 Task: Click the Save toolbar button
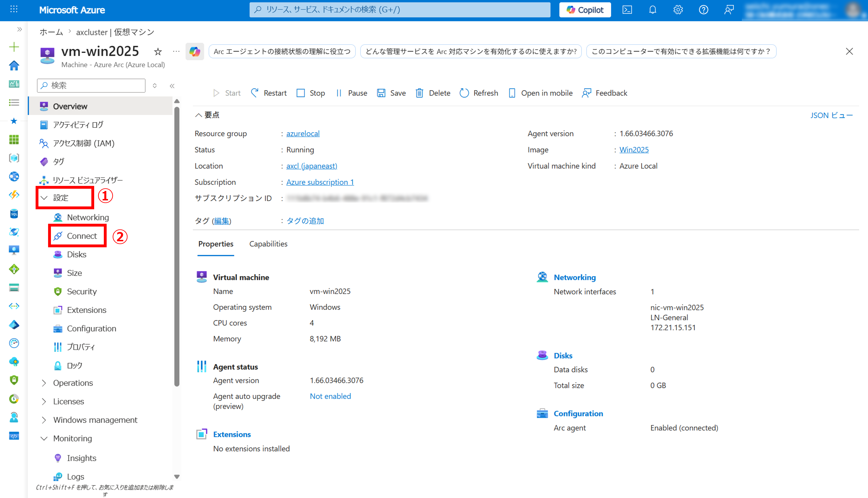(391, 93)
